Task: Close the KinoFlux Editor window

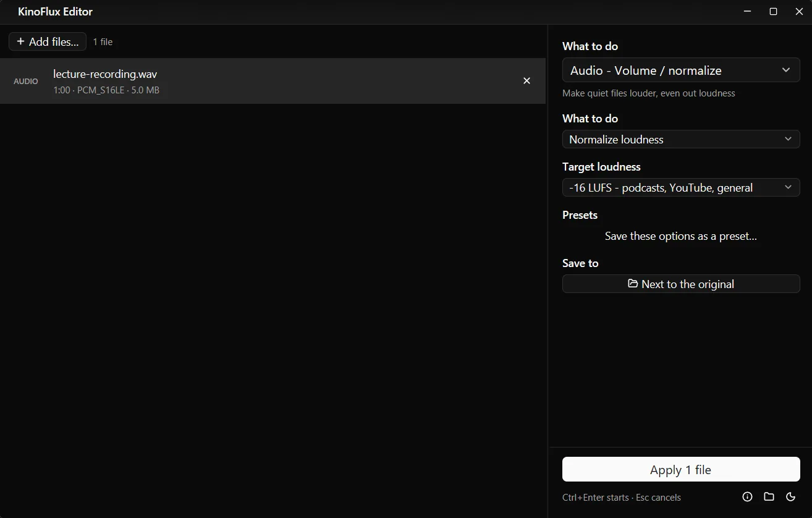Action: [799, 12]
